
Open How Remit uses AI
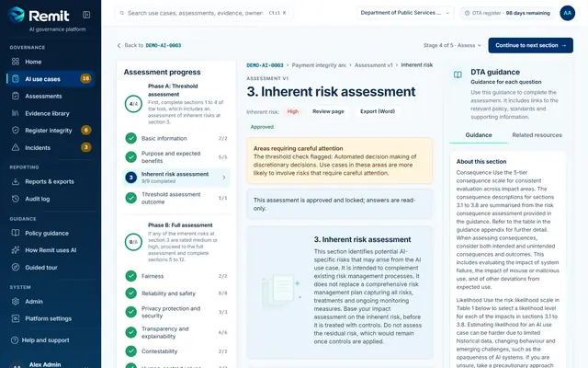(x=51, y=250)
